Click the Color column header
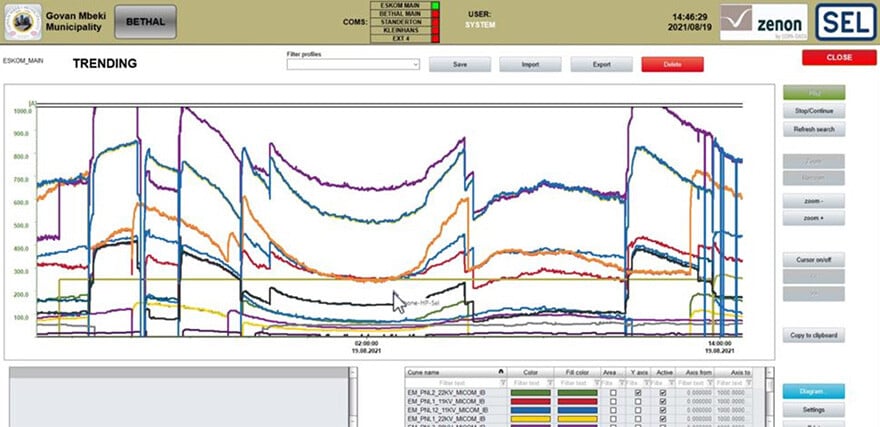This screenshot has height=427, width=880. (530, 372)
